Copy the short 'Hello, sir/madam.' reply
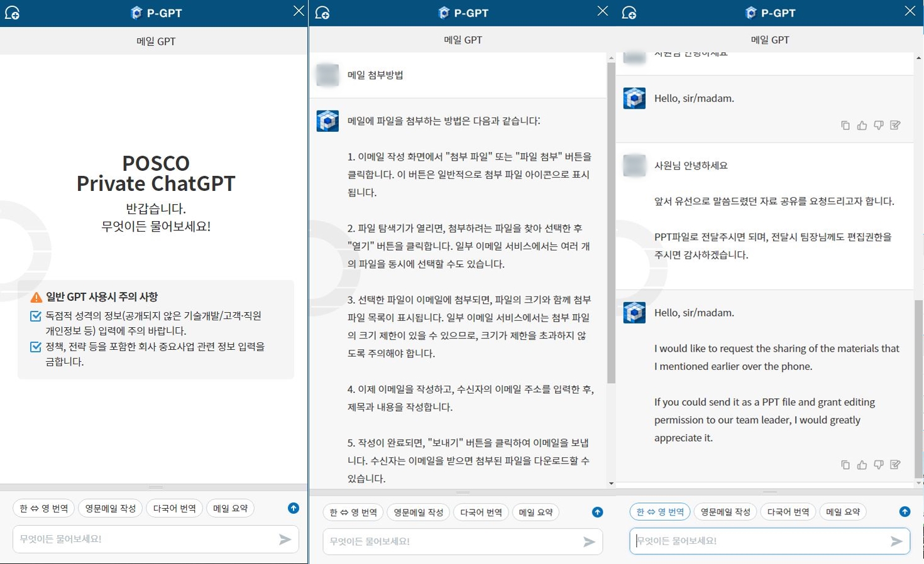The image size is (924, 564). tap(845, 125)
